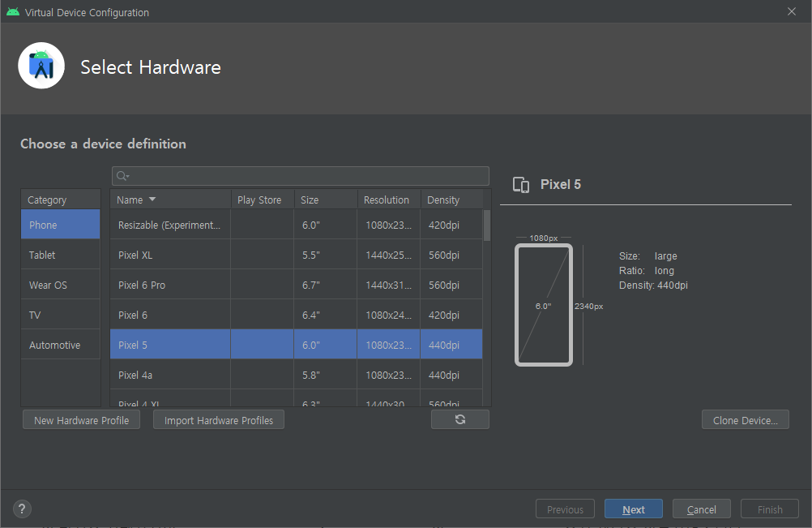Click the Android head icon in title bar
This screenshot has height=528, width=812.
pos(13,12)
